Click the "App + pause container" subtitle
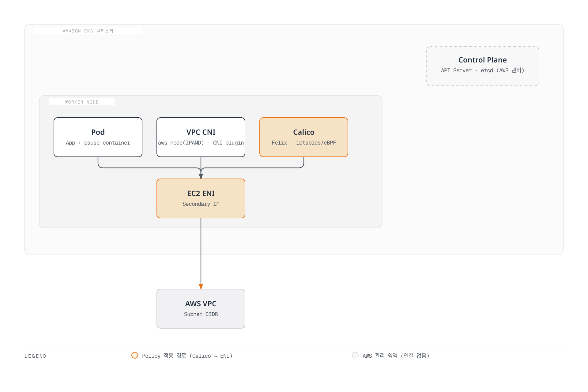This screenshot has width=588, height=392. tap(98, 143)
